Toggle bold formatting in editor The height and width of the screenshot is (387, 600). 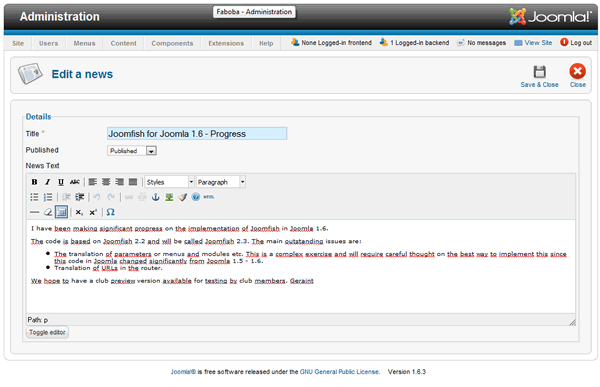[x=34, y=182]
